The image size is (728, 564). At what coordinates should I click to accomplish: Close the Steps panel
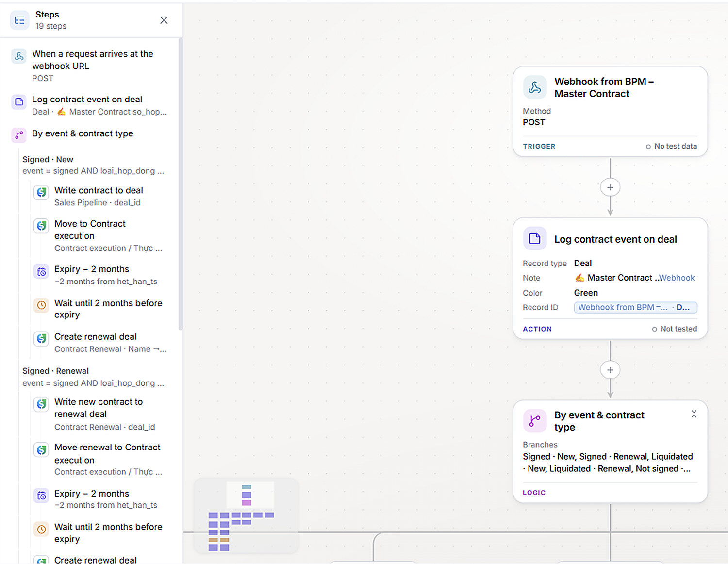pos(164,20)
